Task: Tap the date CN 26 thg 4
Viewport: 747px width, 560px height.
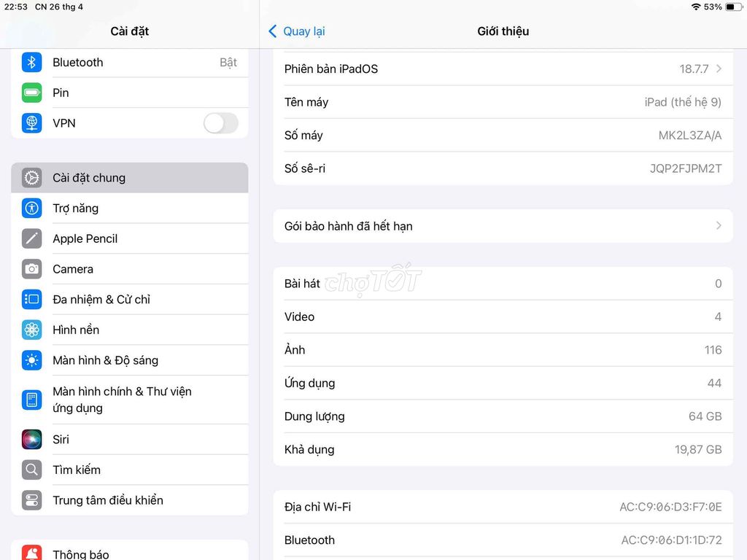Action: [x=59, y=7]
